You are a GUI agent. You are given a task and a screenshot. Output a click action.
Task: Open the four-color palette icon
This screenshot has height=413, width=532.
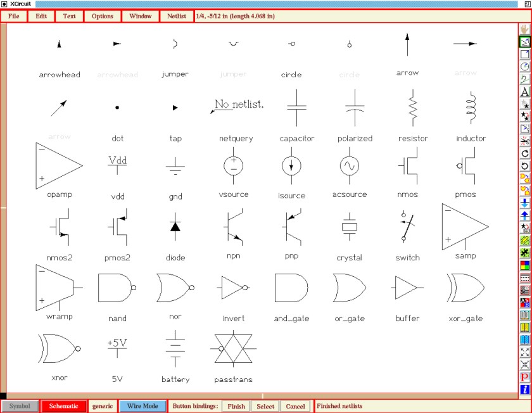click(x=524, y=265)
